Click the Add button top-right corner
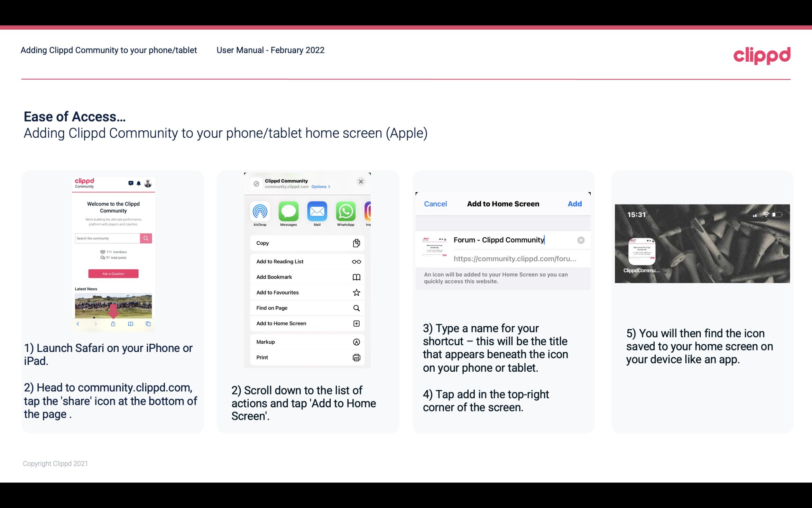 pyautogui.click(x=575, y=204)
